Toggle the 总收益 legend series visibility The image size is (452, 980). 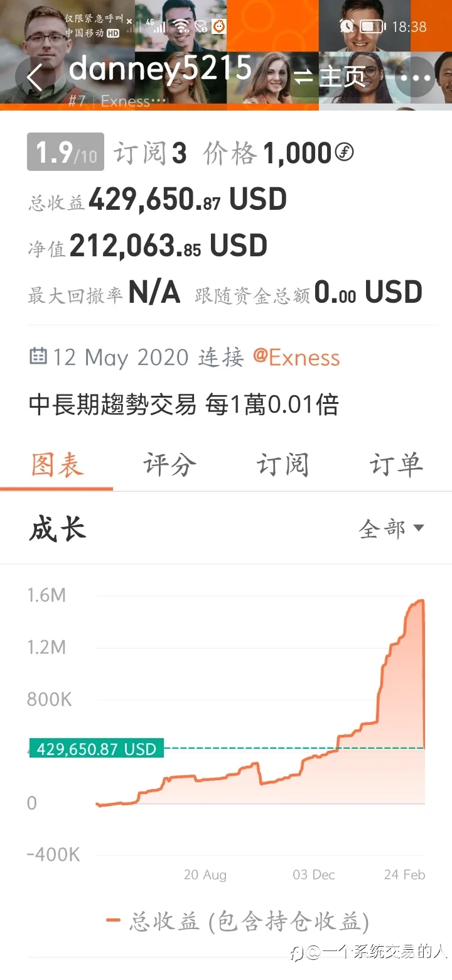238,922
